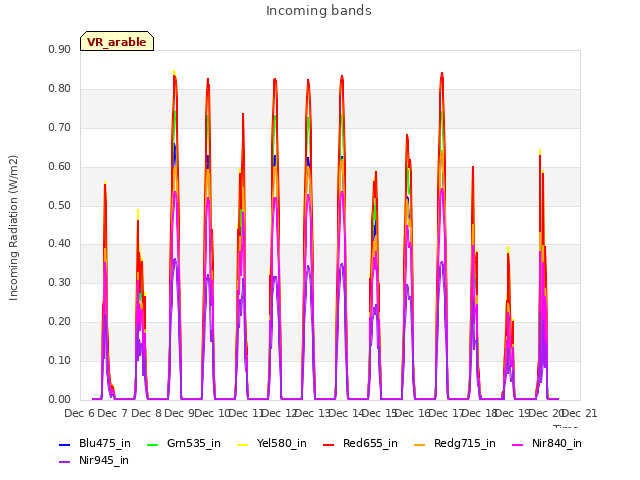Click the Yel580_in yellow legend swatch
The width and height of the screenshot is (640, 480).
(242, 444)
